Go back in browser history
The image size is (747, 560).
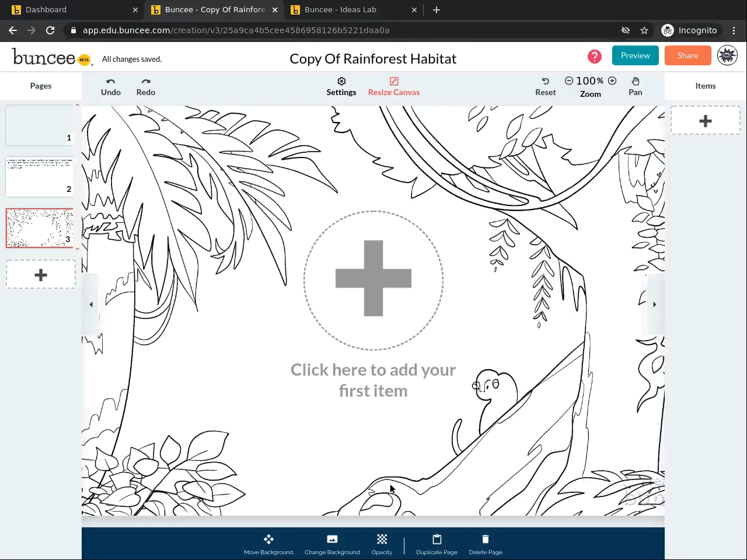[x=13, y=30]
